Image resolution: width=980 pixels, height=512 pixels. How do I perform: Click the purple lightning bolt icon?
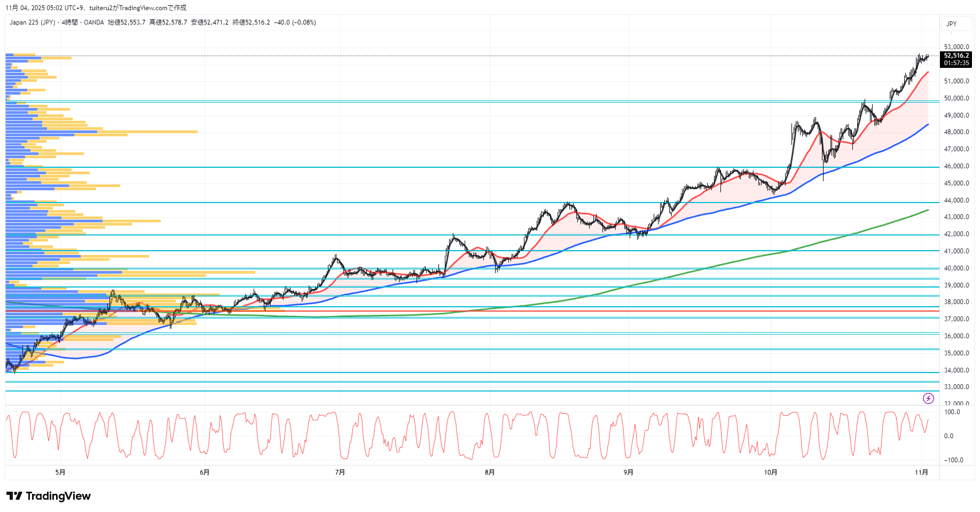928,398
